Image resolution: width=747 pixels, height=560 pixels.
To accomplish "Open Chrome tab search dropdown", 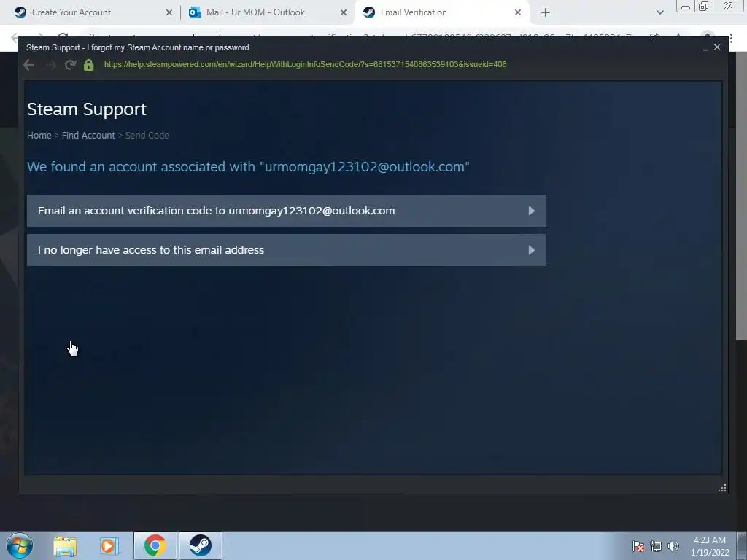I will tap(659, 13).
